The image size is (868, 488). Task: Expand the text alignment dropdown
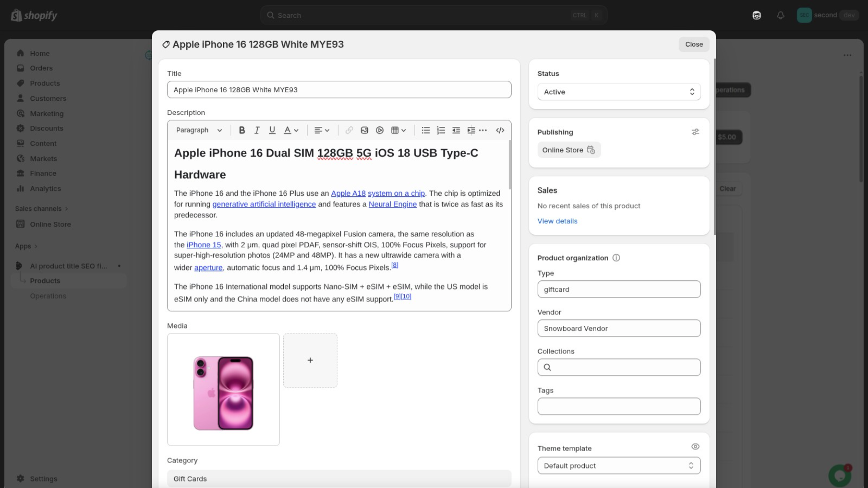[x=322, y=130]
